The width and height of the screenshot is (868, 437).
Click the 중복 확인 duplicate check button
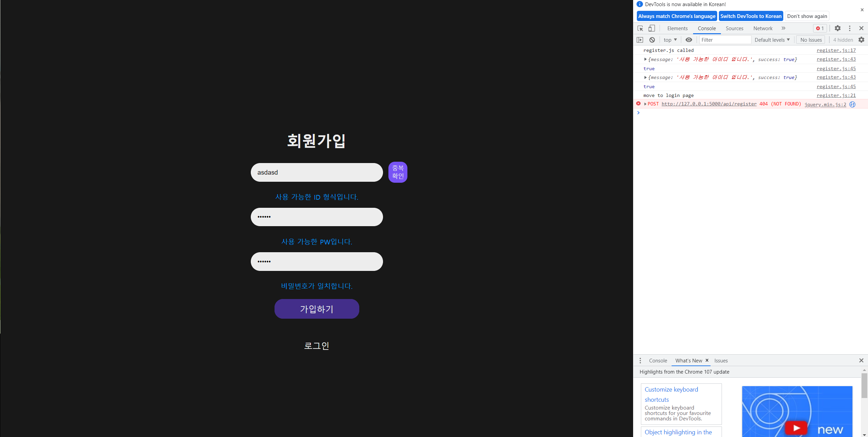(x=398, y=172)
